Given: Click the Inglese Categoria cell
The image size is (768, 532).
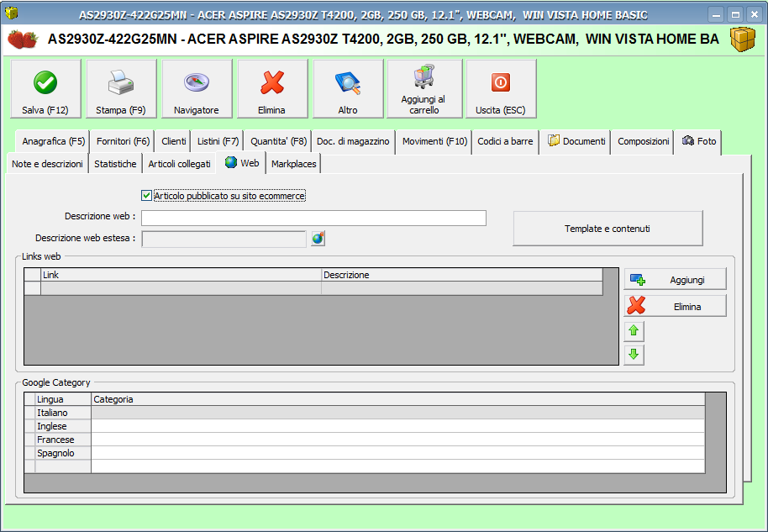Looking at the screenshot, I should coord(397,426).
